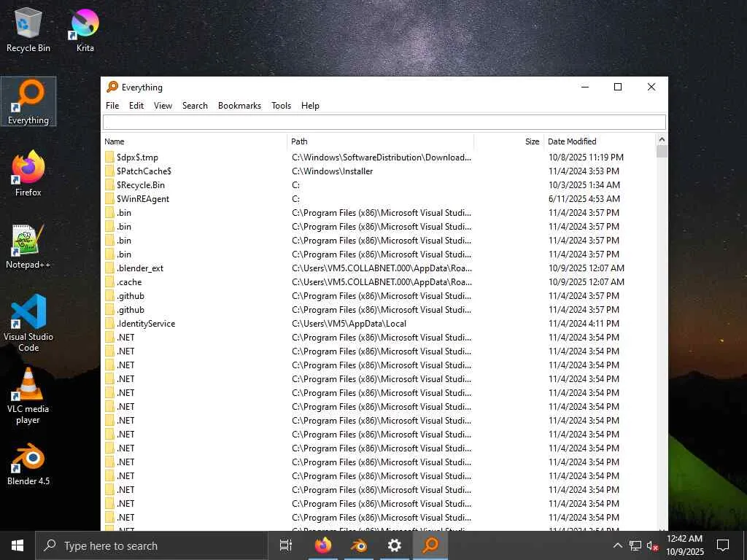747x560 pixels.
Task: Open the taskbar clock and date
Action: (x=684, y=545)
